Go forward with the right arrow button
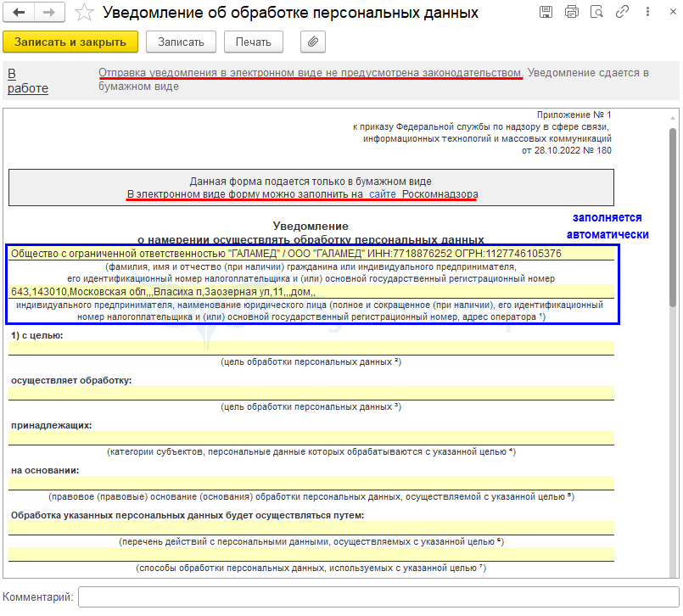Image resolution: width=683 pixels, height=616 pixels. (49, 12)
